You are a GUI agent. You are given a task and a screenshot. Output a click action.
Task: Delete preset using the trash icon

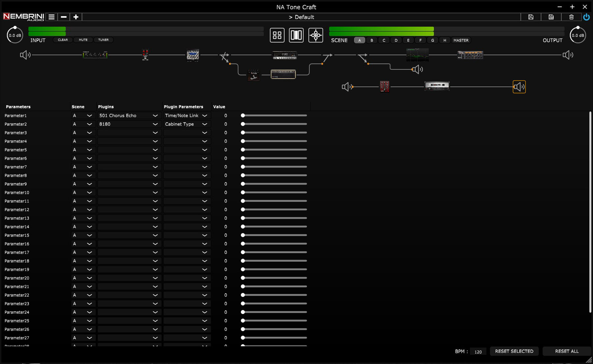pos(571,17)
